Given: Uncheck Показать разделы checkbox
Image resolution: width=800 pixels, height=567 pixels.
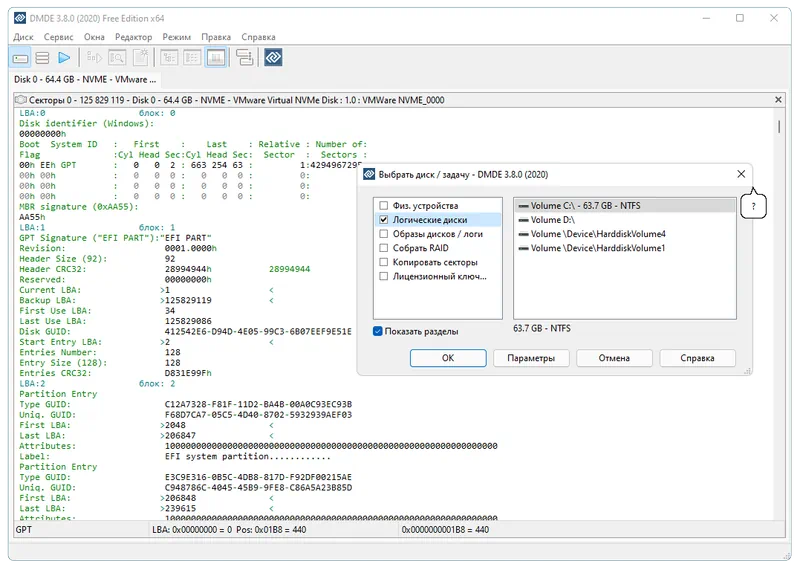Looking at the screenshot, I should [x=378, y=331].
